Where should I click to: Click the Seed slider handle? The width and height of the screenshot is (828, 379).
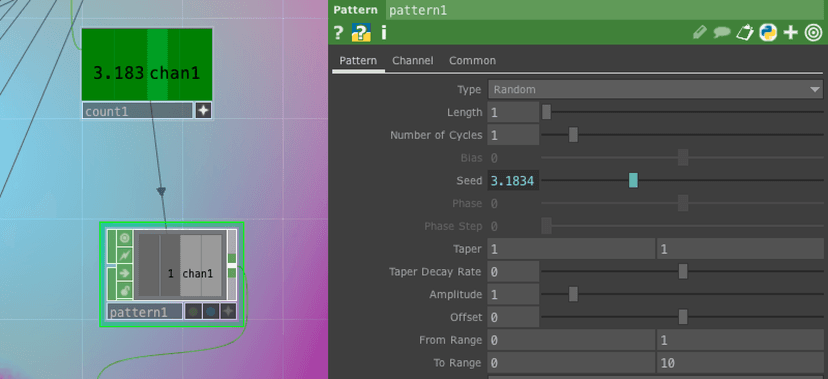coord(633,181)
